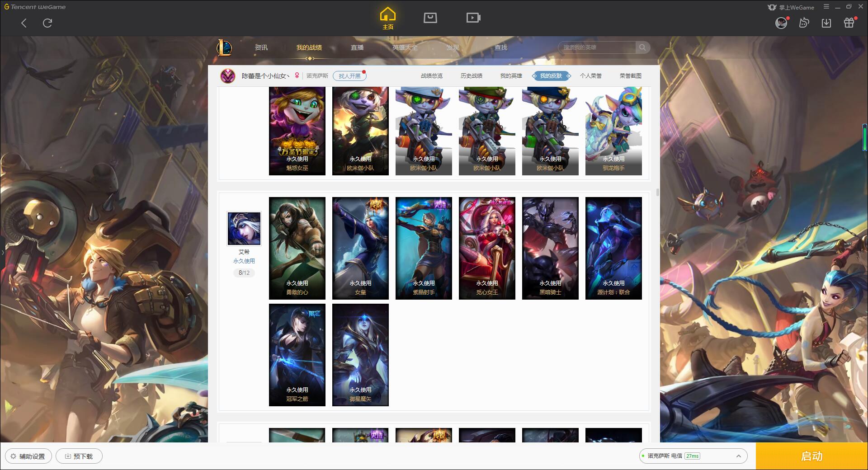
Task: Switch to 个人荣誉 sub-tab
Action: (x=591, y=76)
